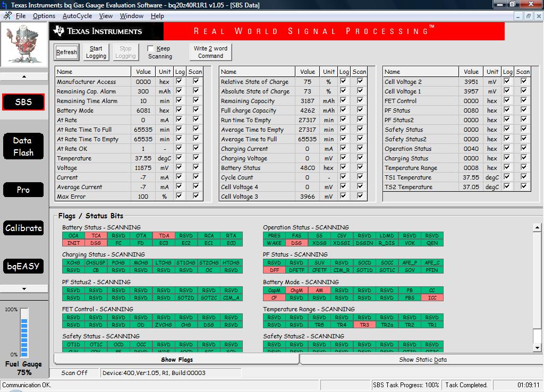Toggle Log checkbox for Cell Voltage 2
Viewport: 544px width, 392px height.
tap(507, 81)
